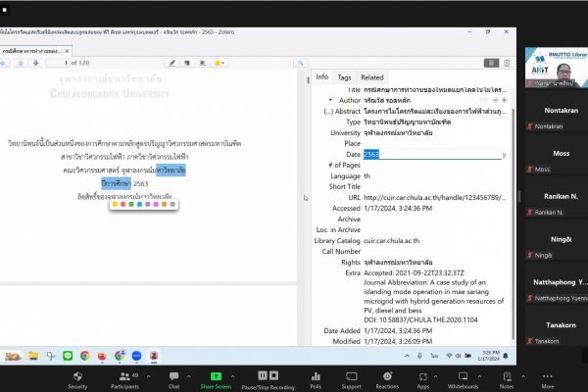Expand the Chat options arrow
This screenshot has height=392, width=588.
click(188, 376)
